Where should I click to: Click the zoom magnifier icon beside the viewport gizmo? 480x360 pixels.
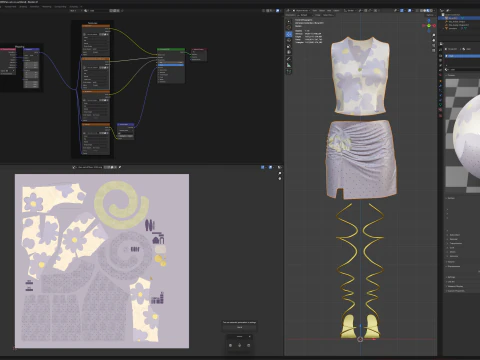click(x=434, y=35)
